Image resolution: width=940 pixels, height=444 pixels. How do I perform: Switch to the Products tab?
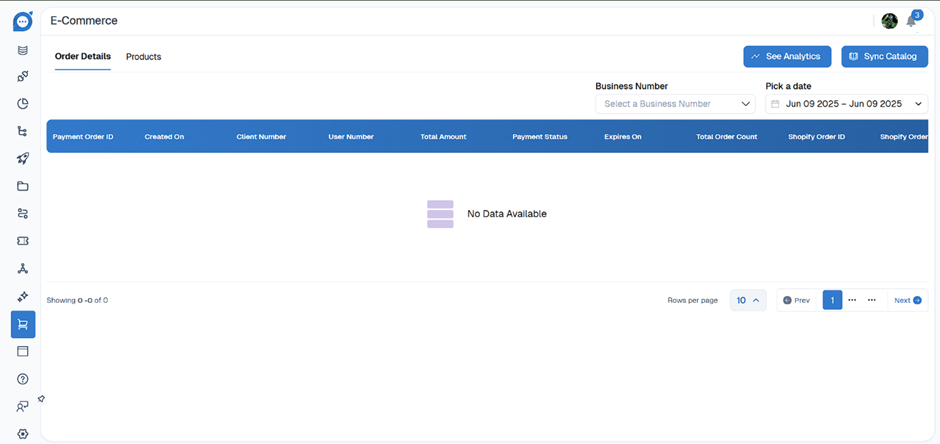pos(143,57)
